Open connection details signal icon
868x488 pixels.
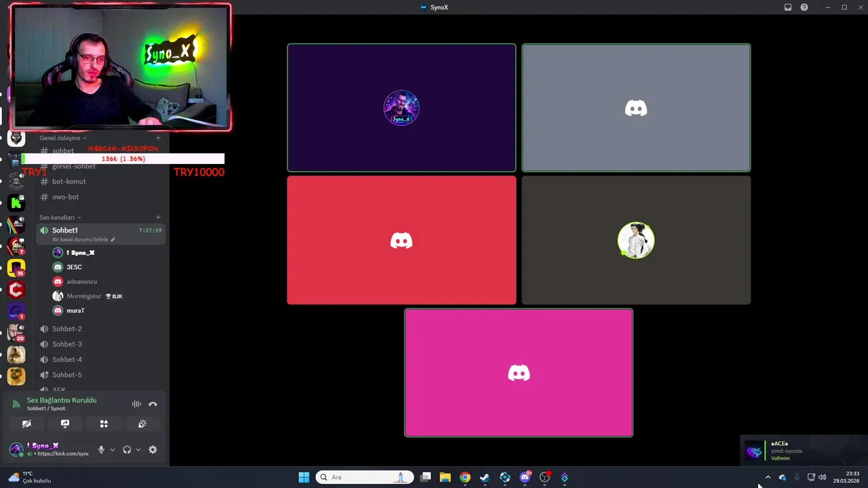16,404
